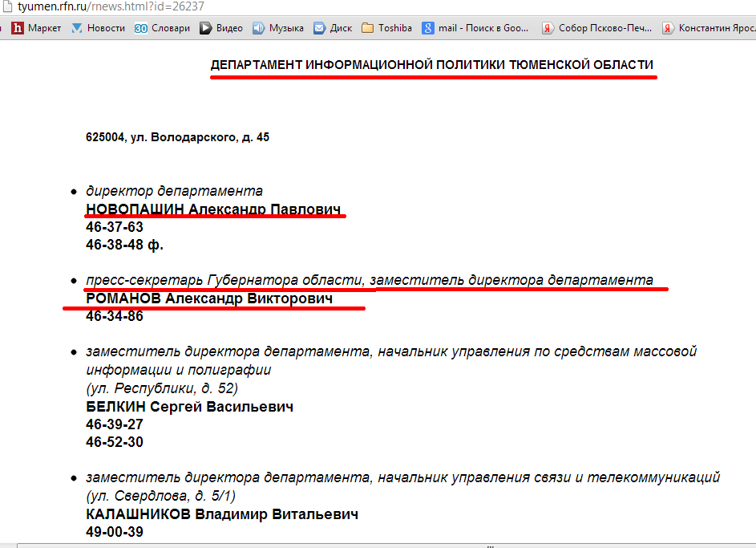Click the text (ул. Республики, д. 52)
This screenshot has height=548, width=756.
[x=162, y=388]
